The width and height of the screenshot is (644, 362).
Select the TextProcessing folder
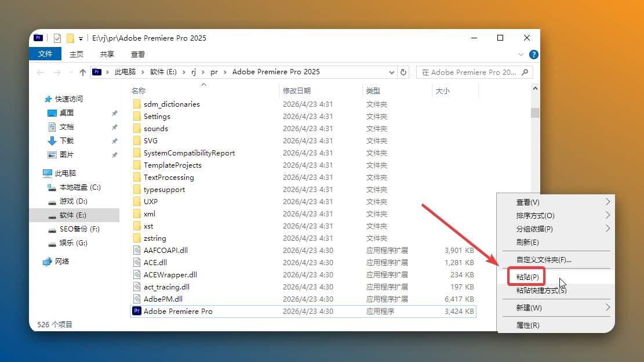(x=169, y=177)
